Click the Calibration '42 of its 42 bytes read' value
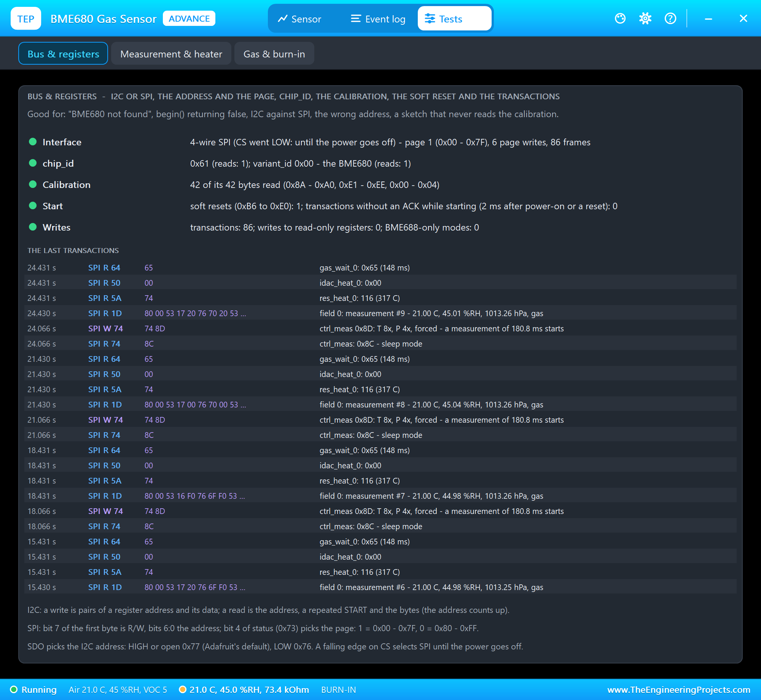The image size is (761, 700). [x=315, y=185]
